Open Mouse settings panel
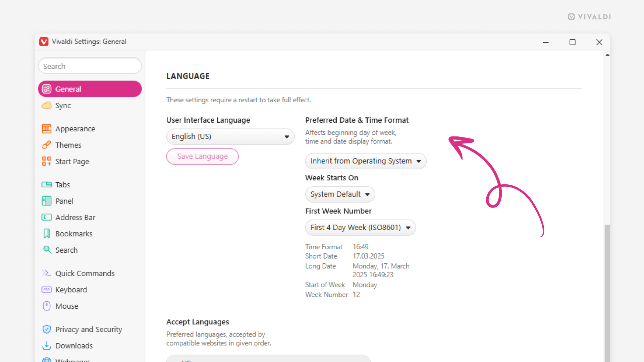This screenshot has height=362, width=644. point(66,305)
